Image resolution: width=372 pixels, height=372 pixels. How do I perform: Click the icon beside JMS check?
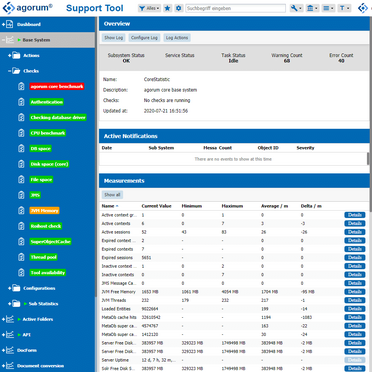point(21,195)
